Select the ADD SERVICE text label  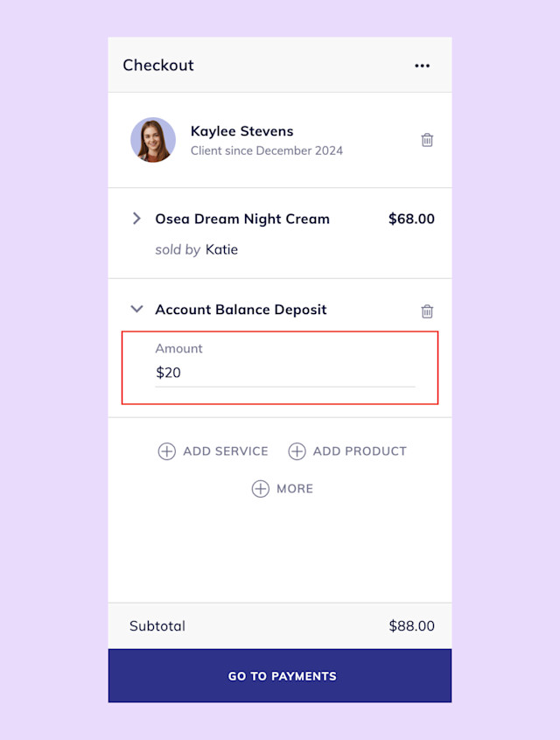(226, 451)
